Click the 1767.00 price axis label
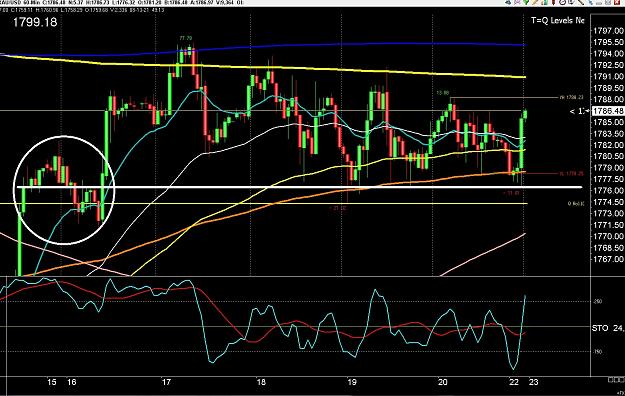Image resolution: width=625 pixels, height=396 pixels. pyautogui.click(x=608, y=259)
